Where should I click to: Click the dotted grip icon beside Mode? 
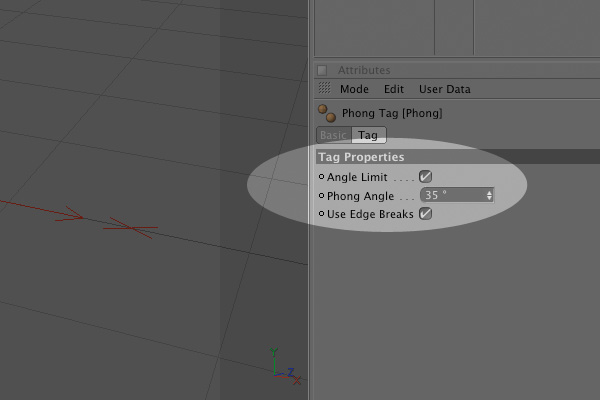324,88
